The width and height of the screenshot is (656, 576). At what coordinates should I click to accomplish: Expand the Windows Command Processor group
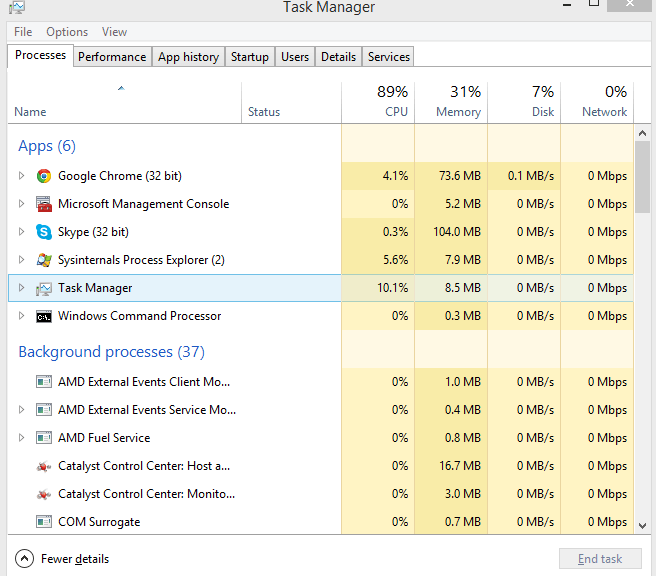(x=21, y=316)
